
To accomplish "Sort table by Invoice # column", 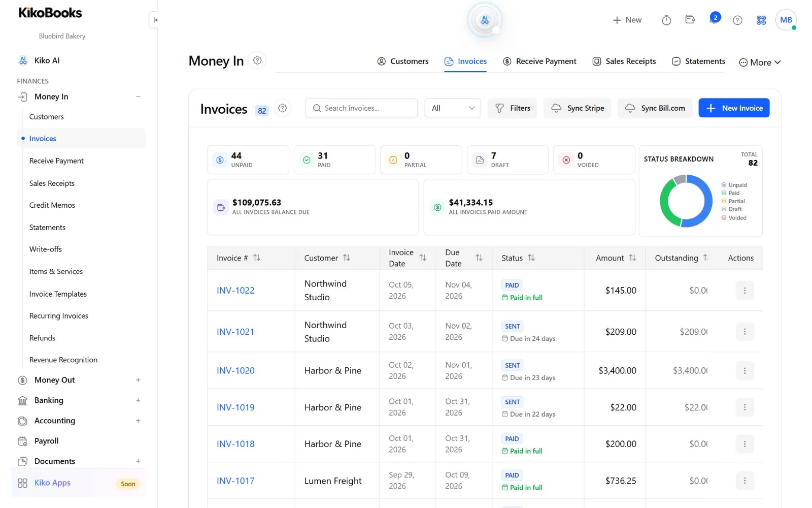I will 257,258.
